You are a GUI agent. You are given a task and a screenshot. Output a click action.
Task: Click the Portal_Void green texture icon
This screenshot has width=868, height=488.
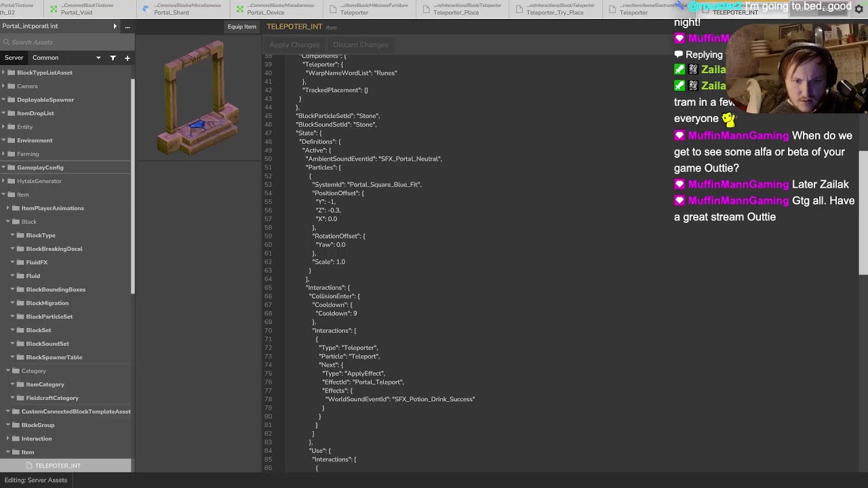point(54,9)
